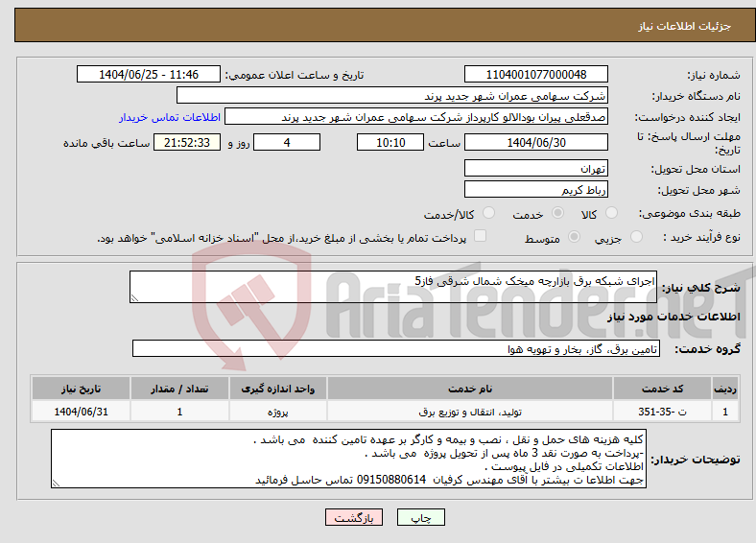The height and width of the screenshot is (543, 756).
Task: Click the service group field تامین برق، گاز
Action: [396, 348]
